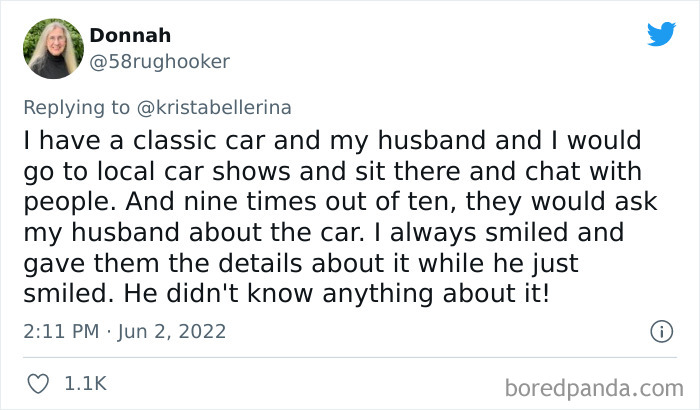Open Donnah's profile picture
Screen dimensions: 700x410
(54, 48)
